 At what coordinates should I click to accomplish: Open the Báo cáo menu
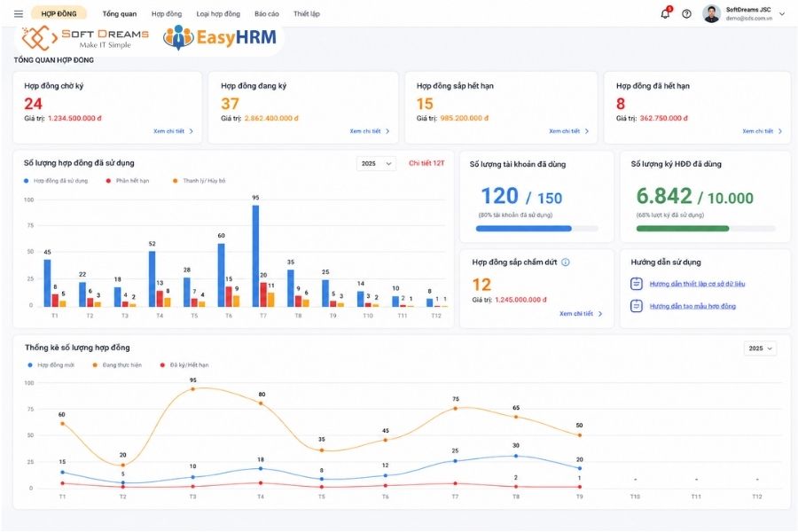[267, 14]
